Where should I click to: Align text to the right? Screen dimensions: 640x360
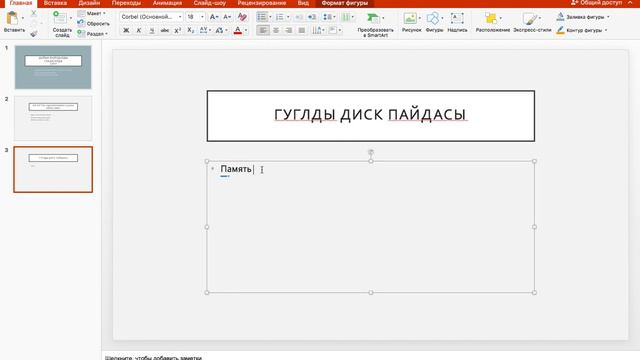point(289,31)
